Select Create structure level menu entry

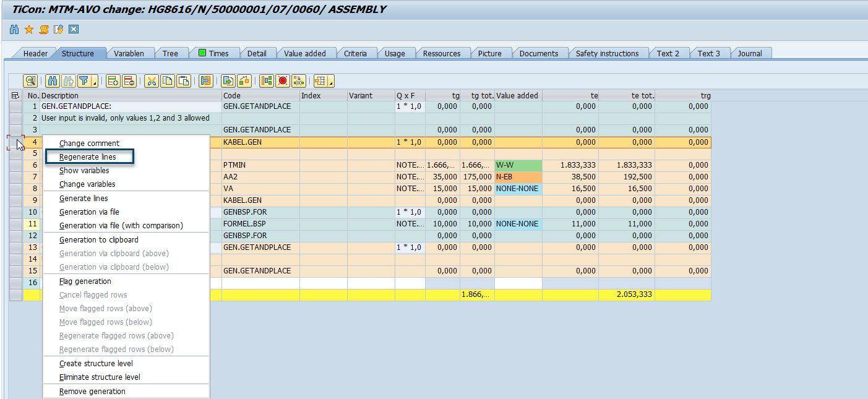coord(96,364)
